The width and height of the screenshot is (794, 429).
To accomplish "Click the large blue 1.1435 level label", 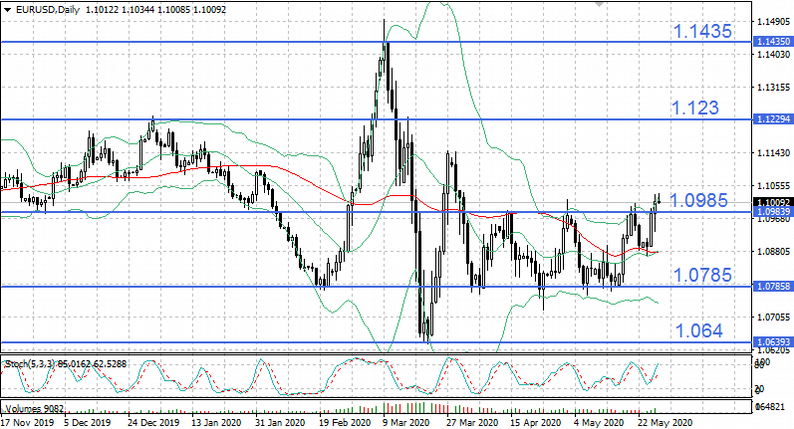I will click(702, 31).
